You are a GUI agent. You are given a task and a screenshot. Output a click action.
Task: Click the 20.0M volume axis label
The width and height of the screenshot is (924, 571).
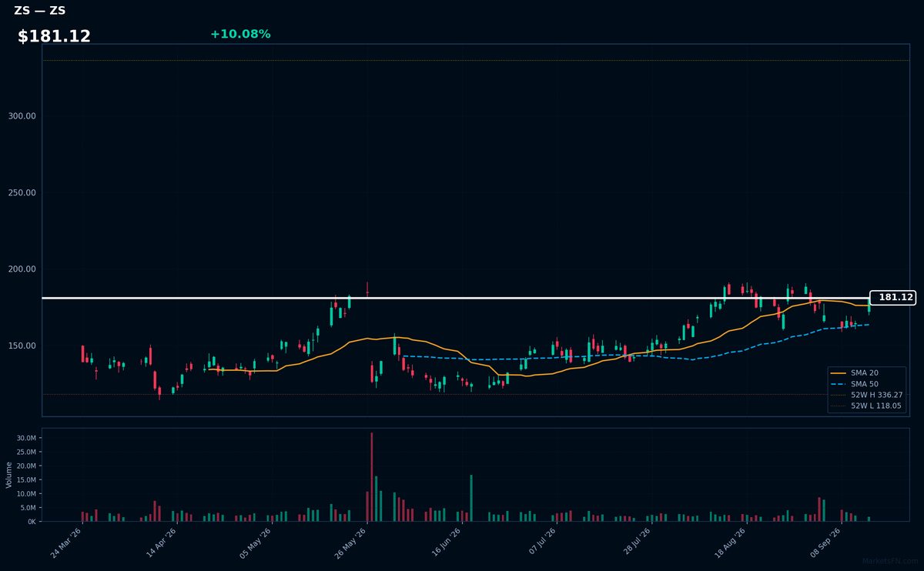tap(26, 466)
